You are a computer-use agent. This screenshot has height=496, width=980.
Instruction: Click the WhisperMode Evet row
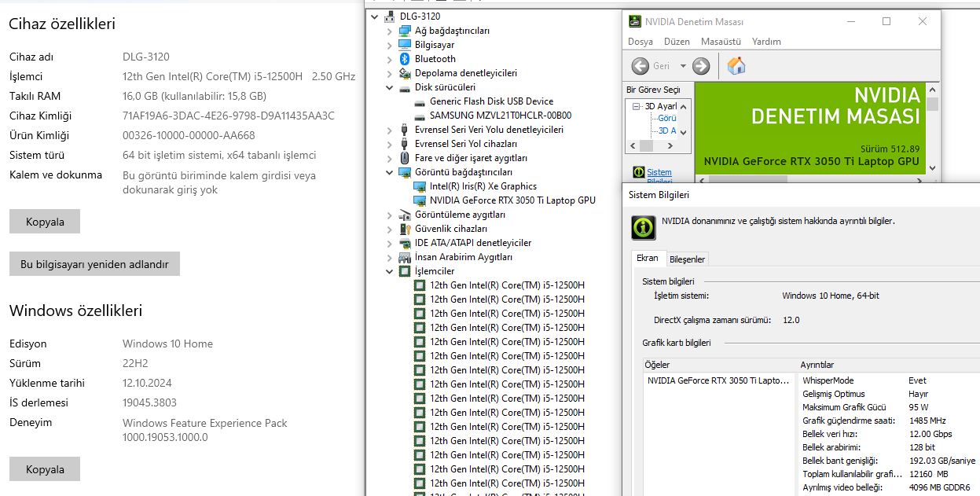(888, 380)
